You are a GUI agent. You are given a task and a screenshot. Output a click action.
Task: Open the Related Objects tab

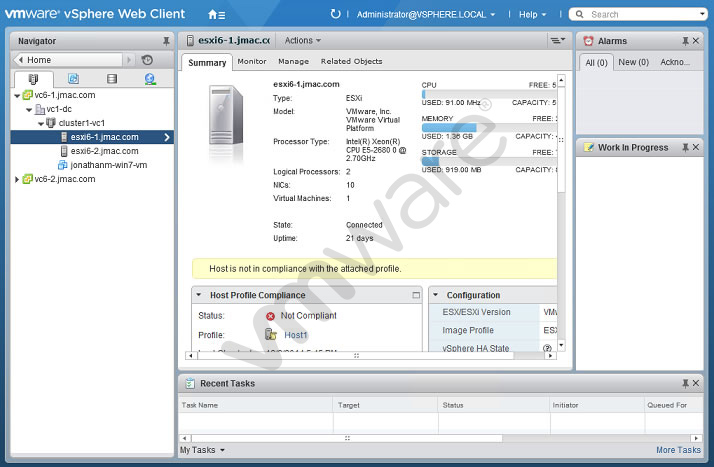351,61
